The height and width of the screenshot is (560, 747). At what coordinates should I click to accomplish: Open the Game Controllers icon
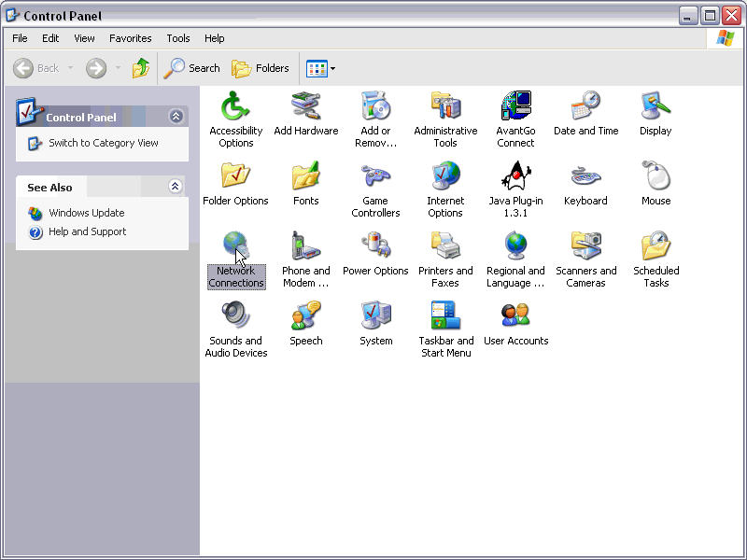tap(375, 175)
